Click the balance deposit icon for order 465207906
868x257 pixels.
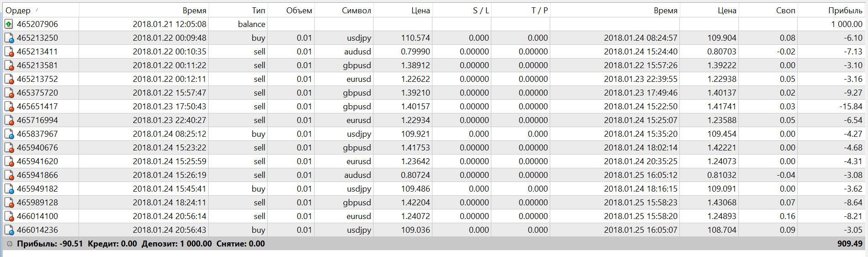coord(9,24)
